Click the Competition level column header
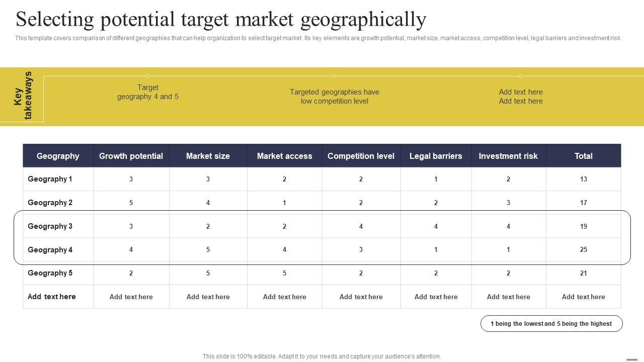Screen dimensions: 644x362 [361, 156]
